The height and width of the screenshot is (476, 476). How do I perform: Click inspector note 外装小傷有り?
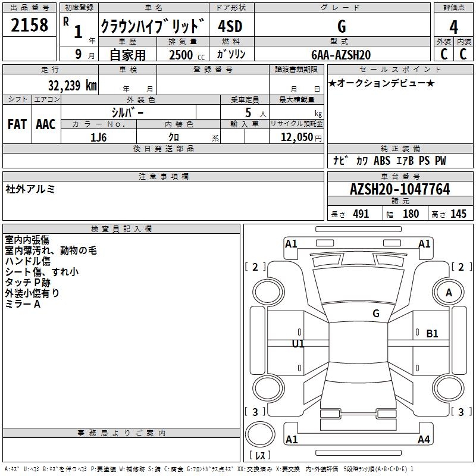tap(32, 293)
